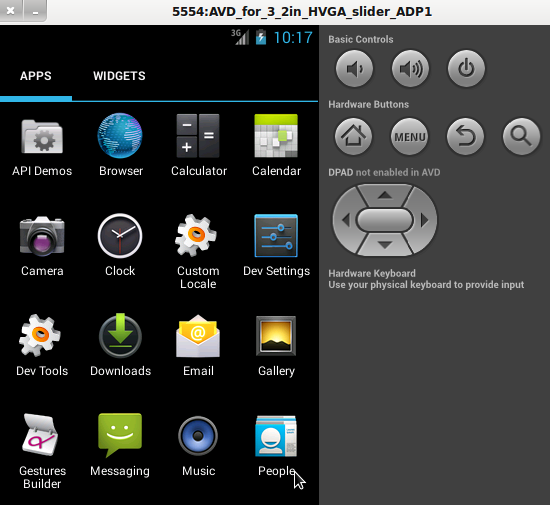Click the DPAD down arrow
Screen dimensions: 550x505
[385, 245]
